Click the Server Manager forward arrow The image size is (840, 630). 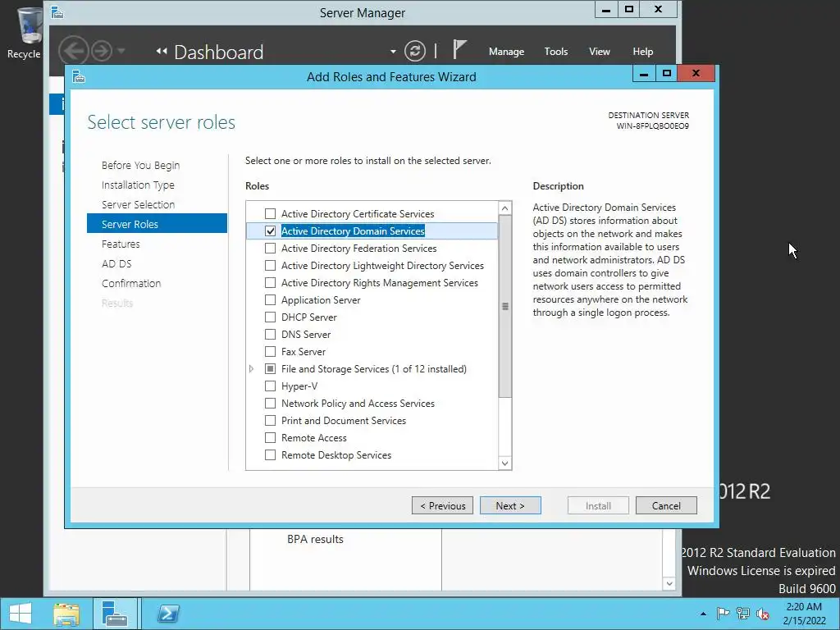pos(102,52)
